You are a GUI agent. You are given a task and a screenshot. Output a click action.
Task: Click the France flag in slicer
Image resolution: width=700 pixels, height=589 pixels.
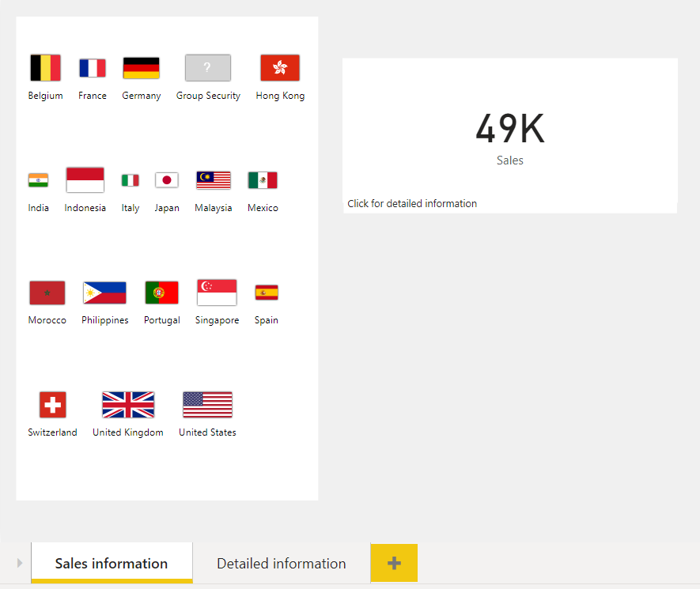point(93,68)
